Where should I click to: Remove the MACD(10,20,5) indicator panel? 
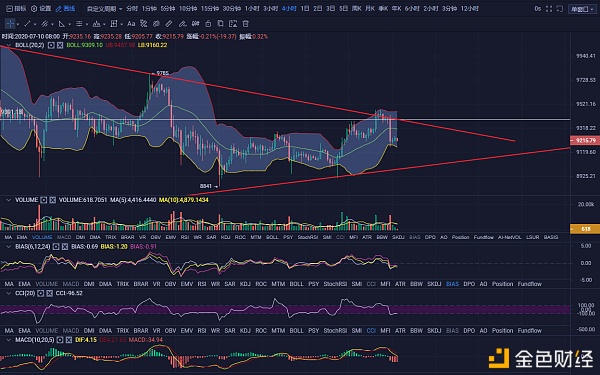pos(68,340)
